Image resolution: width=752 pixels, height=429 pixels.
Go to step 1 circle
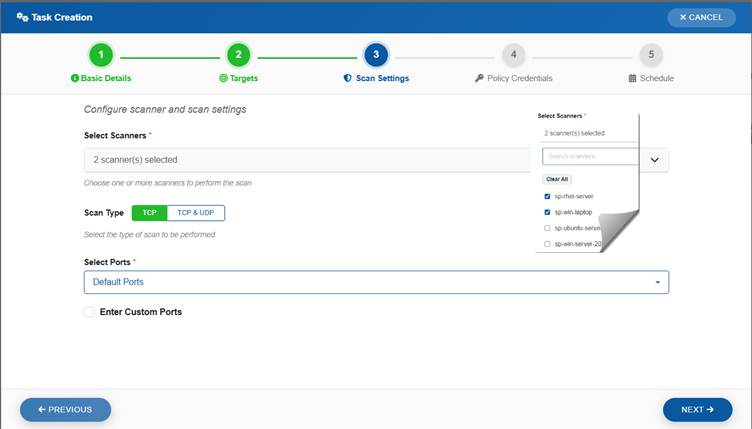[x=101, y=54]
